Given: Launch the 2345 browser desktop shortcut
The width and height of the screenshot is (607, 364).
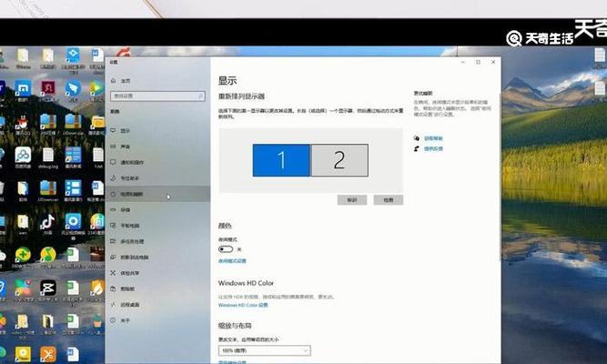Looking at the screenshot, I should click(96, 222).
